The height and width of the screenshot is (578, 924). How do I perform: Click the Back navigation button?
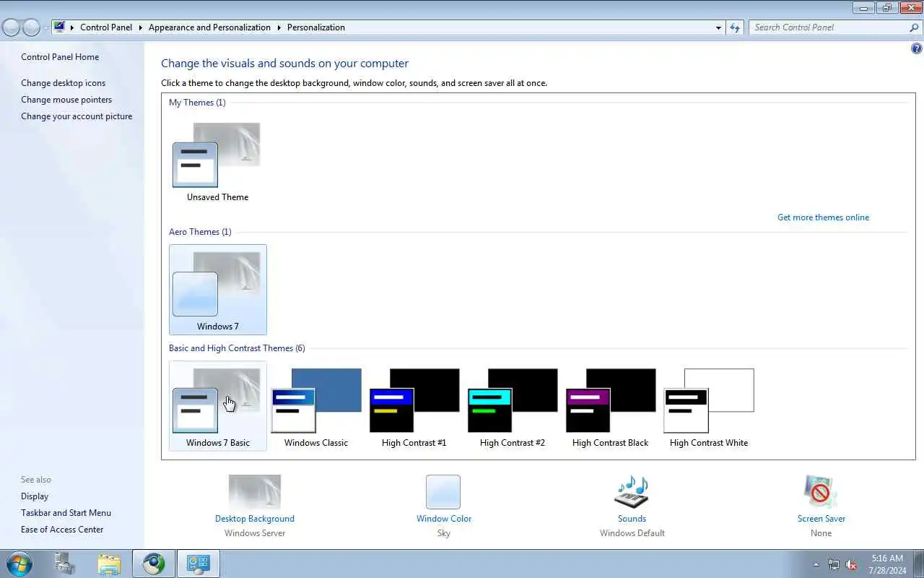tap(12, 27)
